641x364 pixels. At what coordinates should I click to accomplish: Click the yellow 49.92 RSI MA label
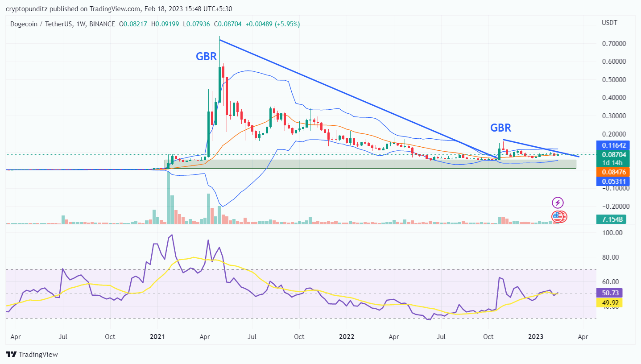click(x=608, y=303)
